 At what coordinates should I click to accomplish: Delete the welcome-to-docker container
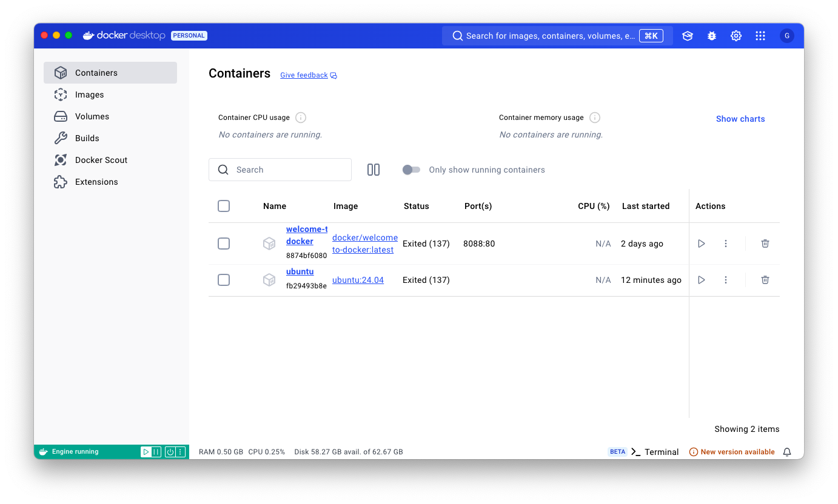pos(765,244)
